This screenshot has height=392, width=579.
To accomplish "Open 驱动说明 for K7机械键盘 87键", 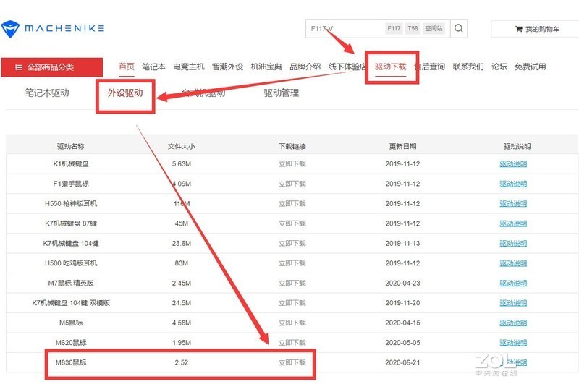I will pyautogui.click(x=513, y=223).
